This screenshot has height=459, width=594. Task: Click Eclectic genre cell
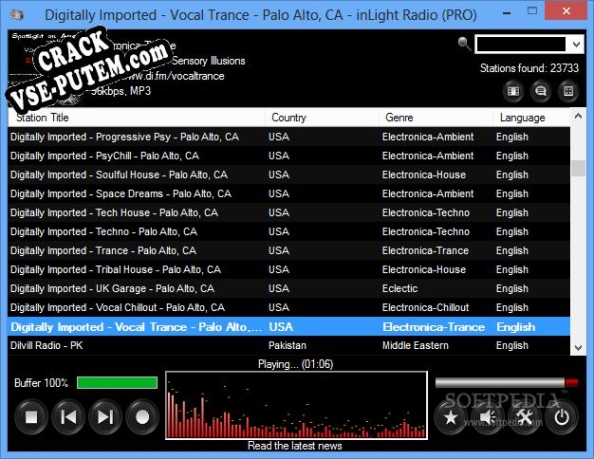pyautogui.click(x=400, y=289)
